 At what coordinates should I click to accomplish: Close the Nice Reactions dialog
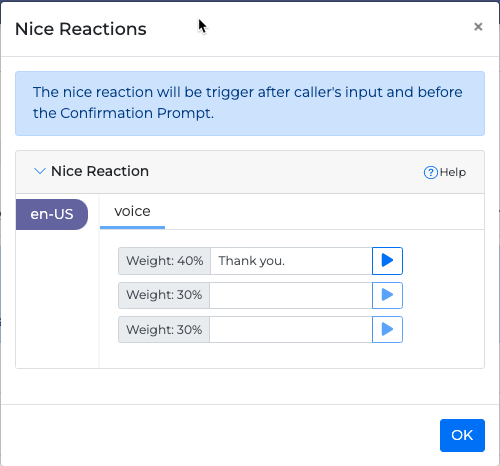pyautogui.click(x=478, y=27)
